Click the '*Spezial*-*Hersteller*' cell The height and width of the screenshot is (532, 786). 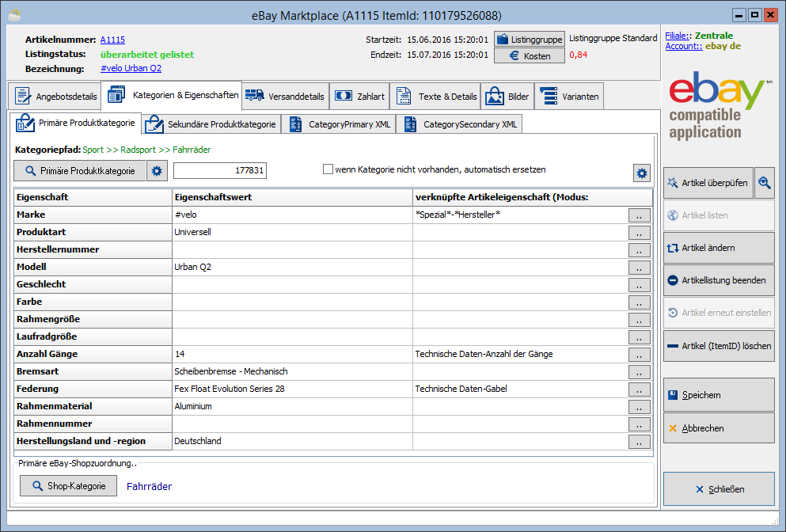click(x=520, y=215)
